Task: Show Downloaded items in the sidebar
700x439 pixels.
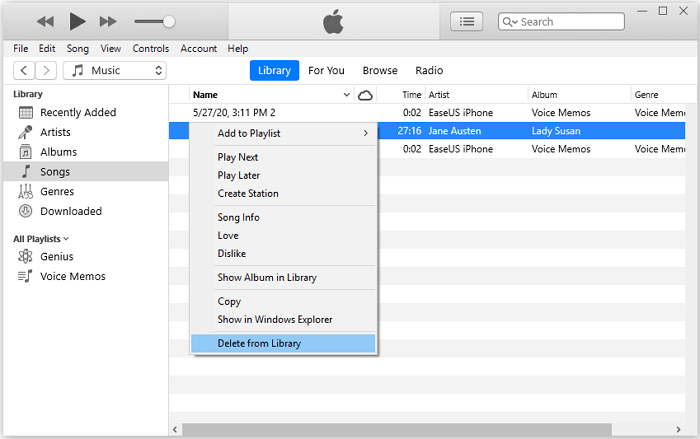Action: (x=70, y=211)
